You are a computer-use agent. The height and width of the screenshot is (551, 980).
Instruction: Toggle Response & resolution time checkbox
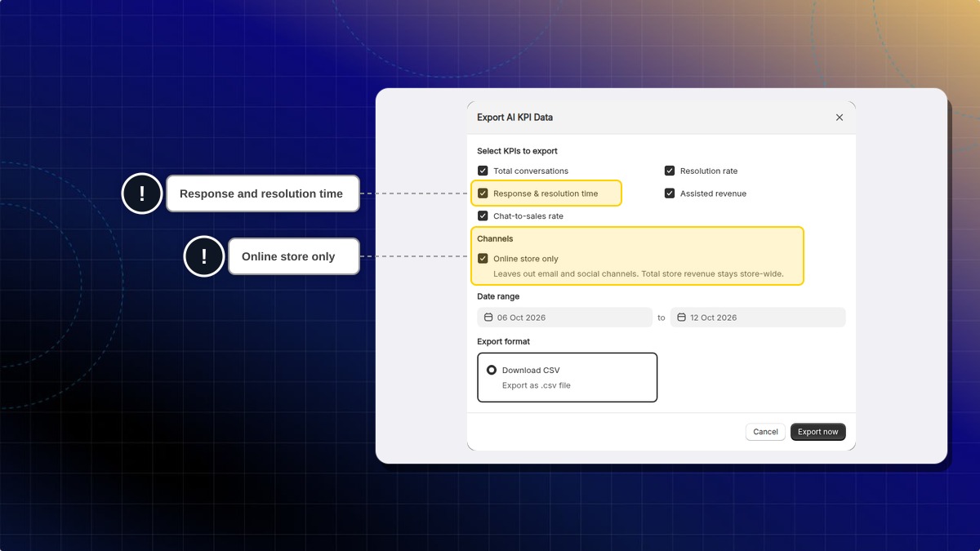(x=483, y=193)
